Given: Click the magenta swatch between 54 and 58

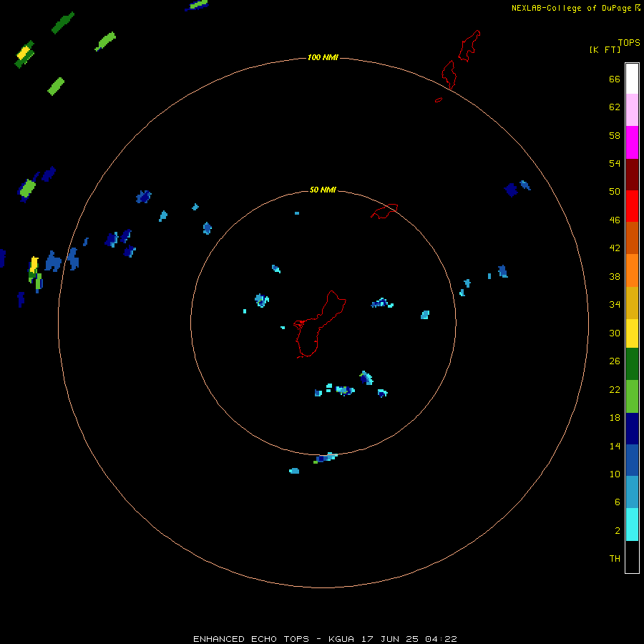Looking at the screenshot, I should pos(632,142).
